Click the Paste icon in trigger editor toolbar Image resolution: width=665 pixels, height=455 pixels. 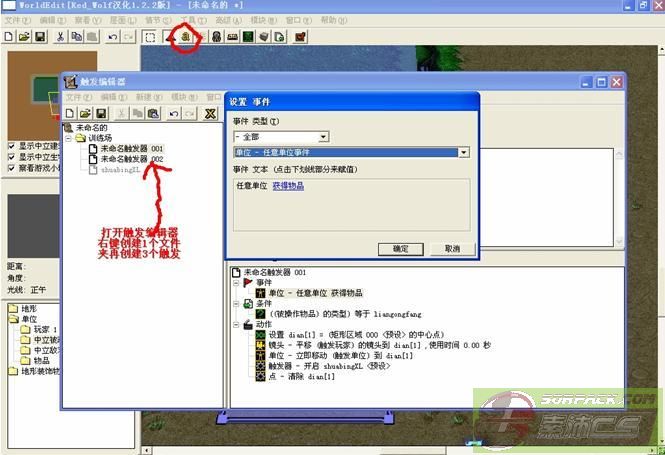pos(153,113)
